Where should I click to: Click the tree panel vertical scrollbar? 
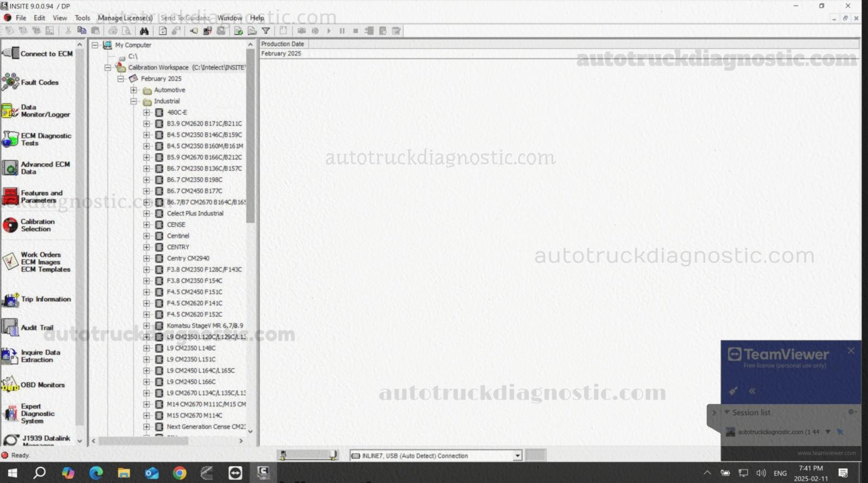pos(250,136)
